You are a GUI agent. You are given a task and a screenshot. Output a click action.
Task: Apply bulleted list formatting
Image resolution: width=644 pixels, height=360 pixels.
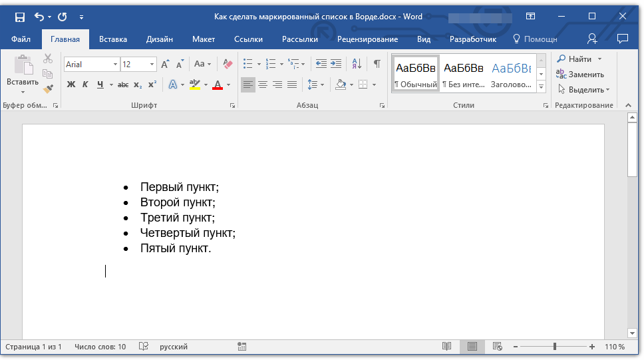click(x=248, y=64)
